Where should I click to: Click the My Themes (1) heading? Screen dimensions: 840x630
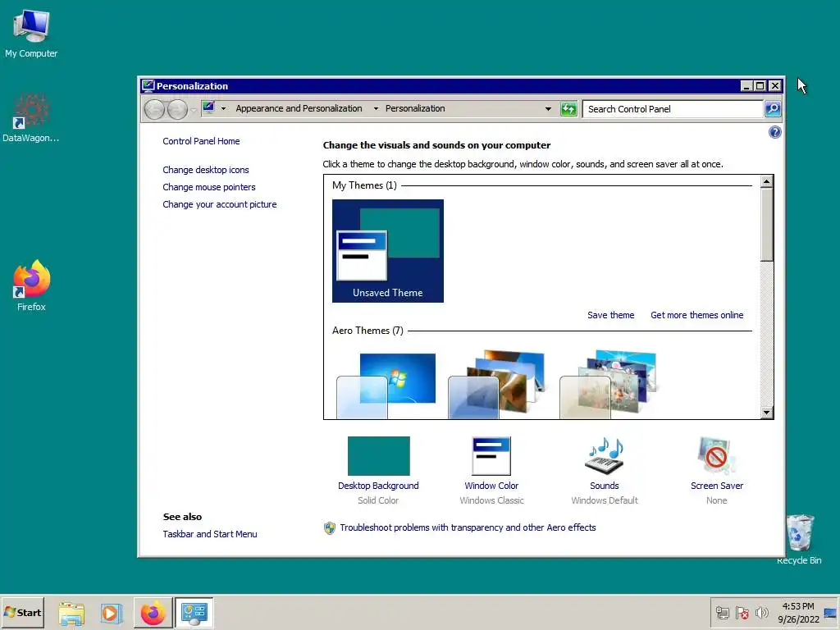tap(364, 185)
